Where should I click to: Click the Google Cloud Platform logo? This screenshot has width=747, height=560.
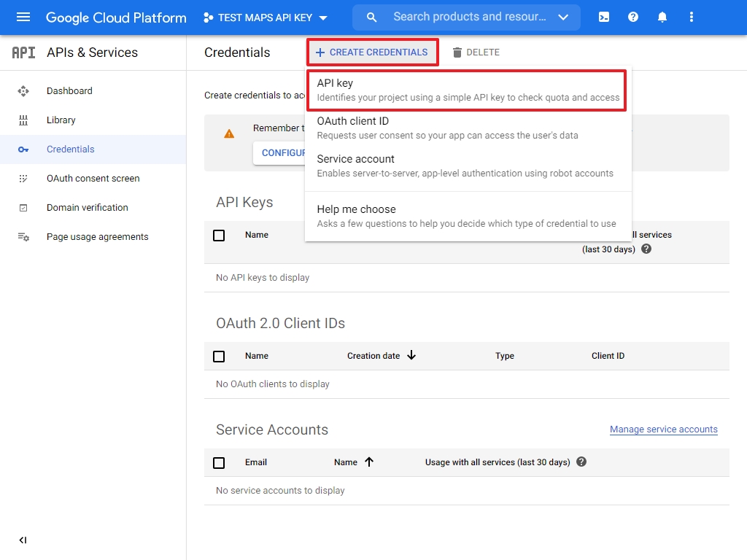pyautogui.click(x=116, y=17)
